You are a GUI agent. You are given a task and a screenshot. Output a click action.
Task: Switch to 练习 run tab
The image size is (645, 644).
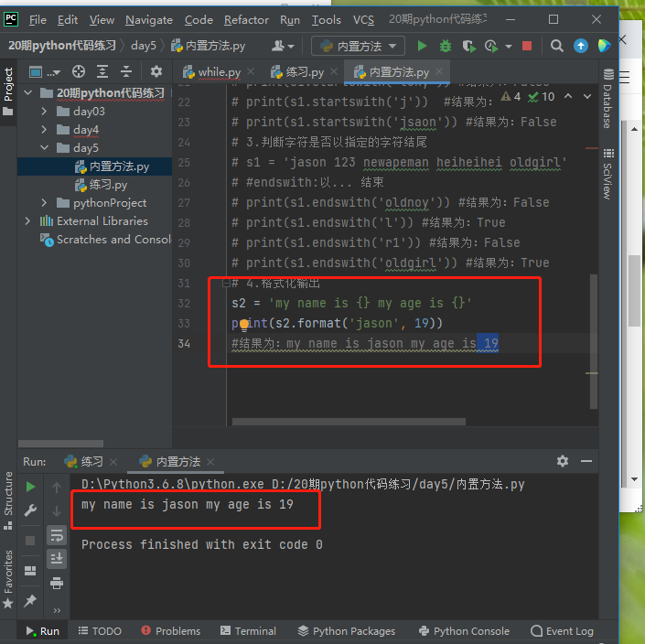click(x=84, y=462)
